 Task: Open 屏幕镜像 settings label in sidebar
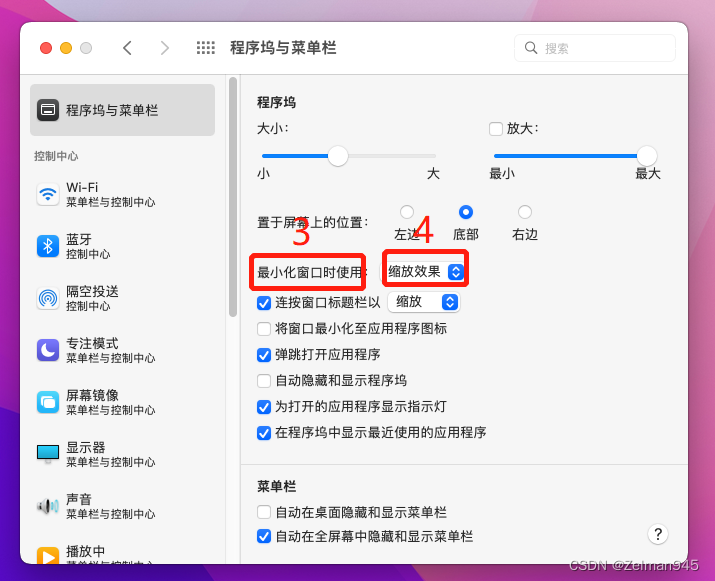pyautogui.click(x=92, y=395)
